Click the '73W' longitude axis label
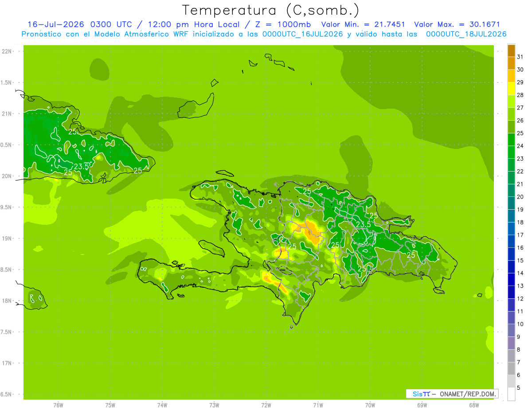 point(214,405)
